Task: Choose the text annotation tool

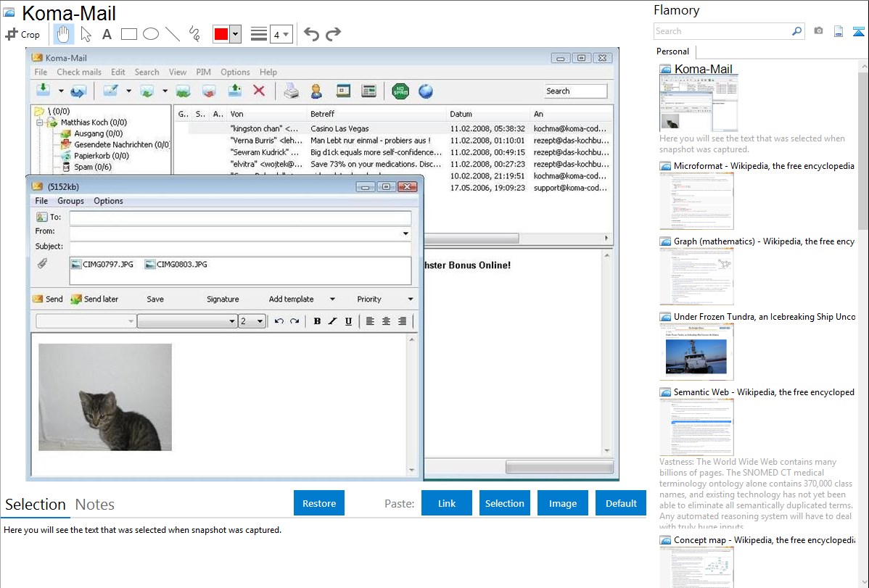Action: coord(107,34)
